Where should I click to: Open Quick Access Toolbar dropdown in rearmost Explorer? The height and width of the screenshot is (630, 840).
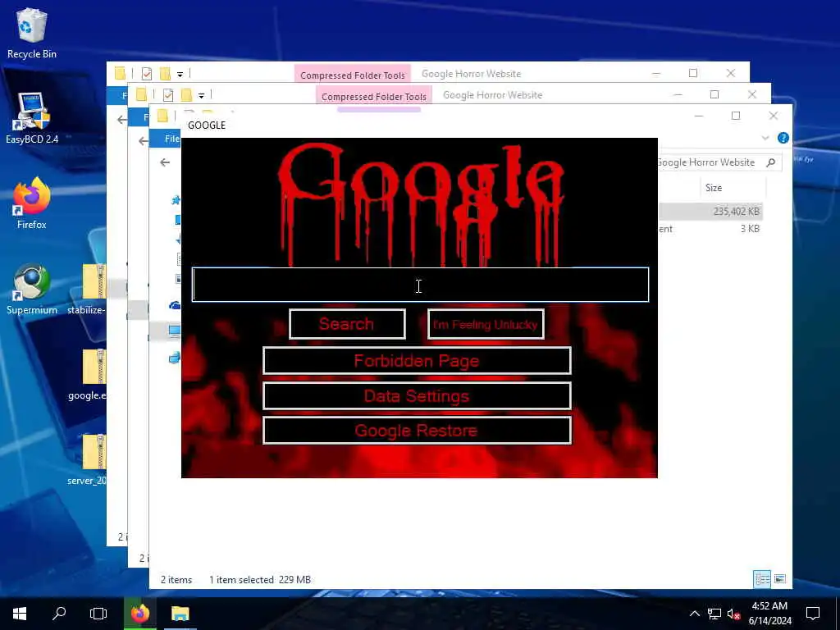point(180,74)
